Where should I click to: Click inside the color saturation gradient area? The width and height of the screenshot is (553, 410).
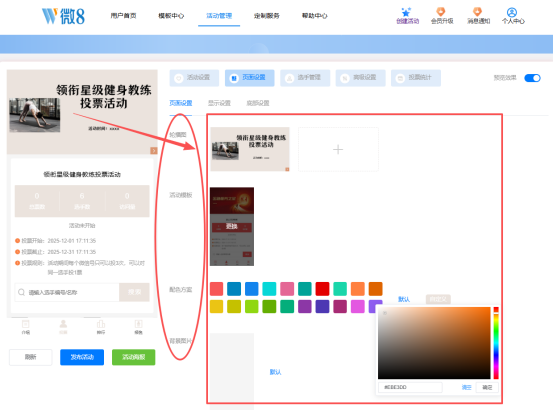434,343
